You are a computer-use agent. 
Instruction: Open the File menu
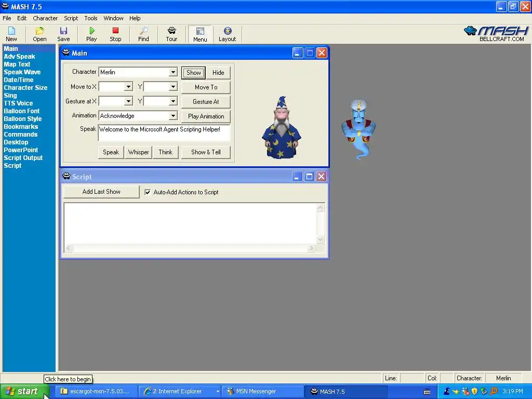point(7,18)
